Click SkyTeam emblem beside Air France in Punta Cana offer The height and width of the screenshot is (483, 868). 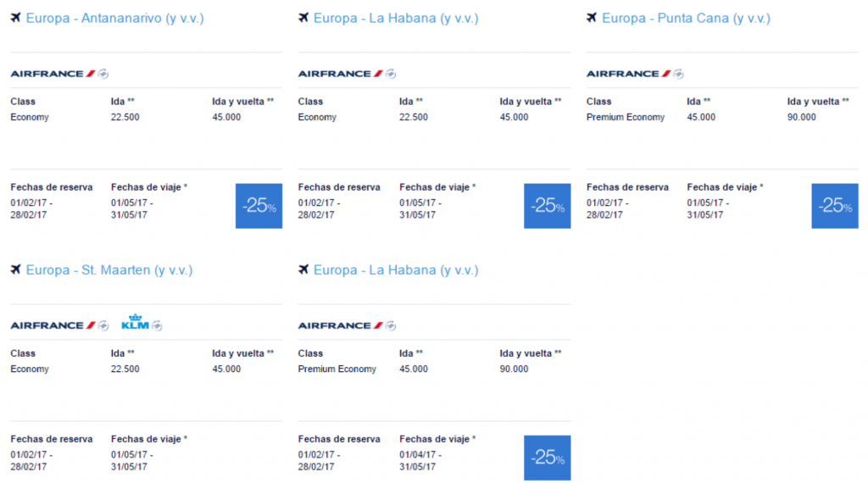[x=679, y=74]
